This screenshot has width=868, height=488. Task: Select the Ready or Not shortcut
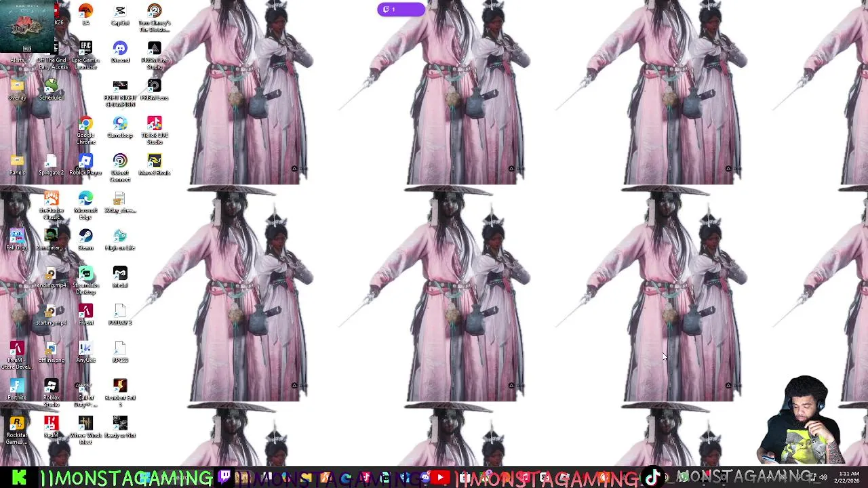[x=120, y=427]
